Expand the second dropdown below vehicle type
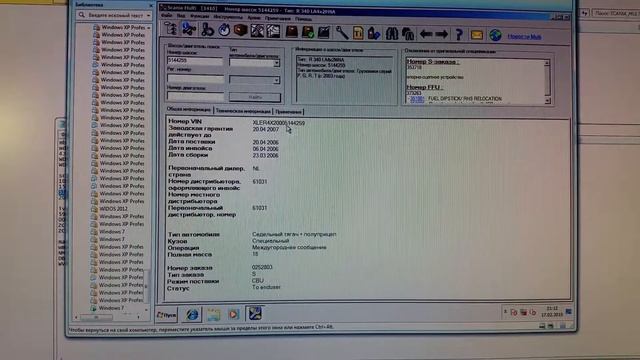This screenshot has width=640, height=360. click(x=277, y=80)
